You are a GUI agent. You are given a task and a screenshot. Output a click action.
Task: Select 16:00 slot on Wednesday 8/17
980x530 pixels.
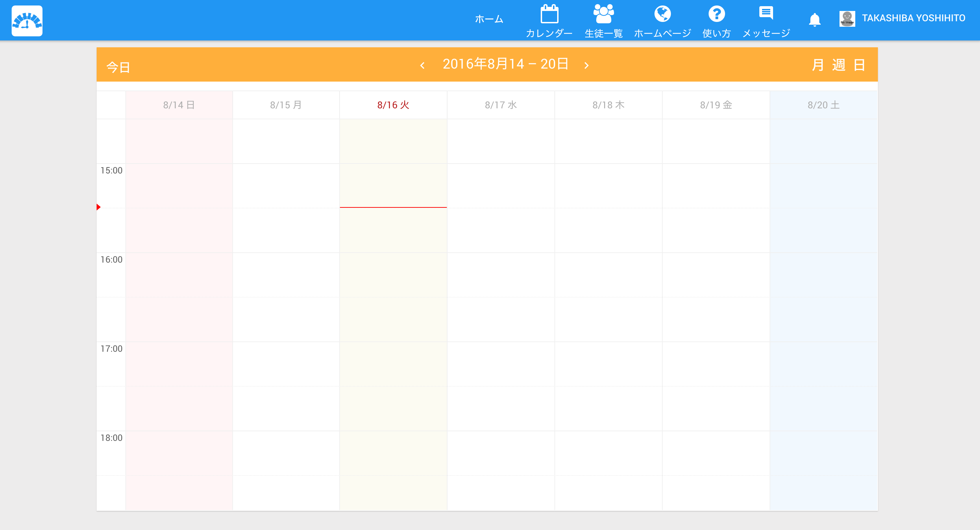(501, 275)
